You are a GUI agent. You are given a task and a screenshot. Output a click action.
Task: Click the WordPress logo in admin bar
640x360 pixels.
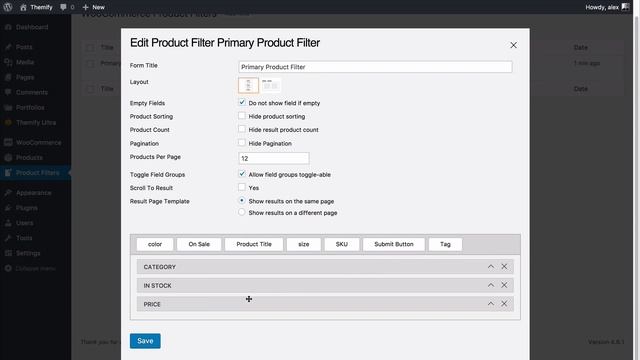coord(8,7)
